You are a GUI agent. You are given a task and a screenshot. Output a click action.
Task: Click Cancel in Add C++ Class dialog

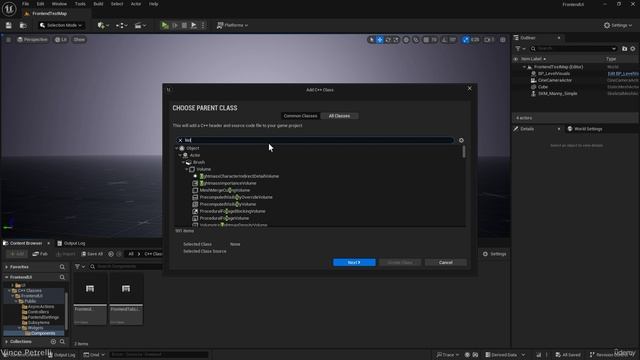click(445, 262)
